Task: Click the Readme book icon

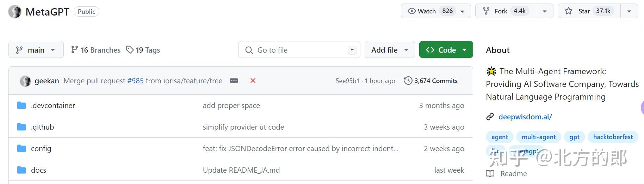Action: click(x=490, y=173)
